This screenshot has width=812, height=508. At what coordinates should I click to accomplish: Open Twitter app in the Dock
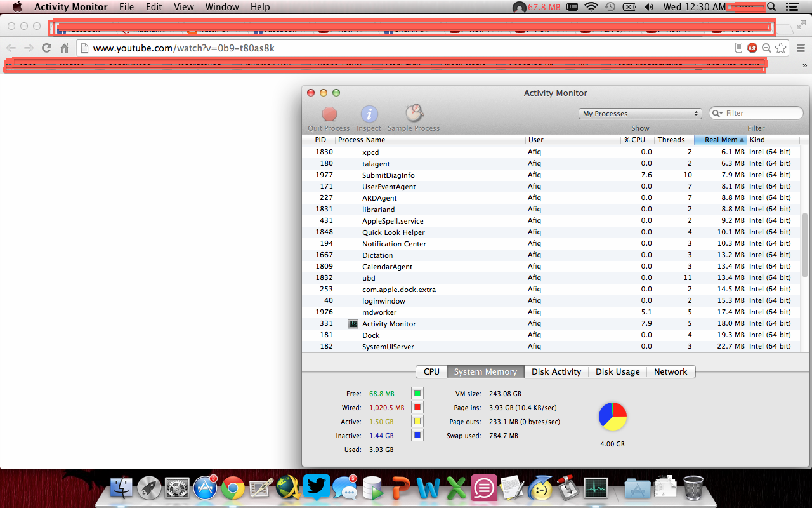[x=316, y=488]
